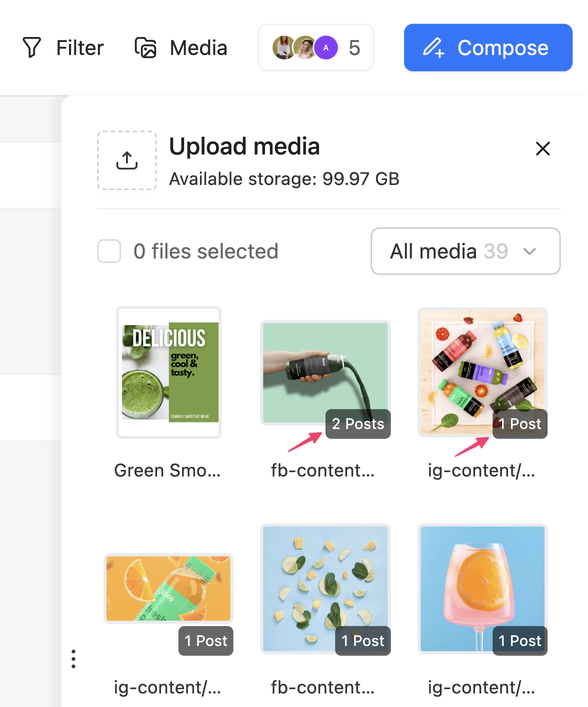Click the Filter menu label
Screen dimensions: 588x707
[x=79, y=48]
